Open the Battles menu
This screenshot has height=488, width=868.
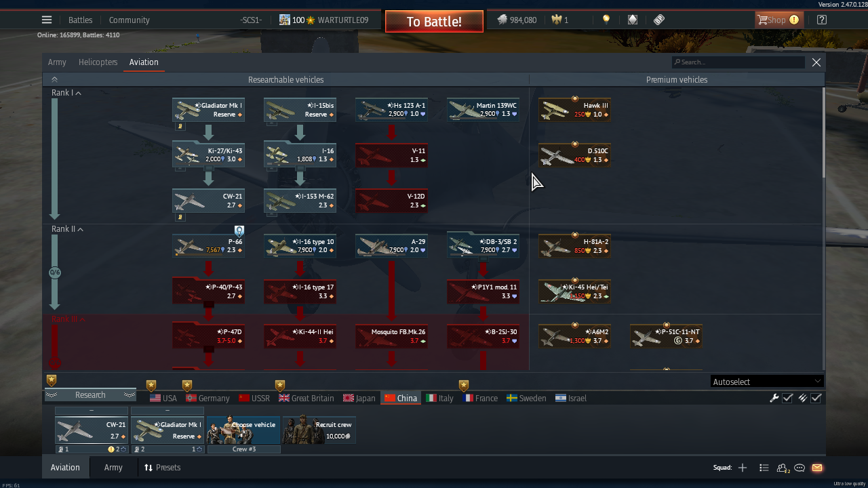[x=80, y=20]
